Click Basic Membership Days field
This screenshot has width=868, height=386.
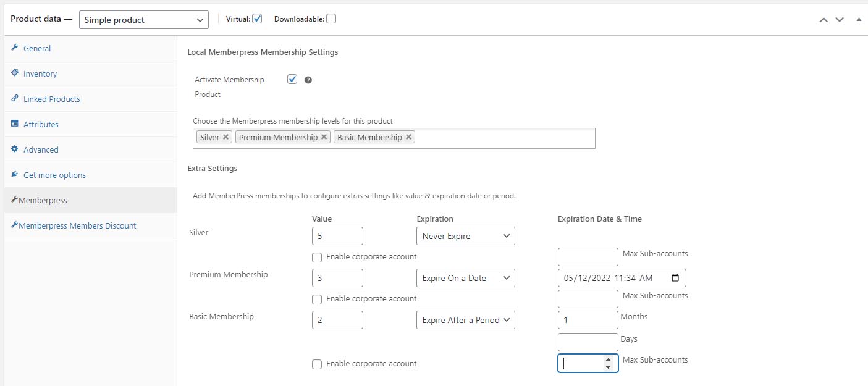(x=588, y=342)
